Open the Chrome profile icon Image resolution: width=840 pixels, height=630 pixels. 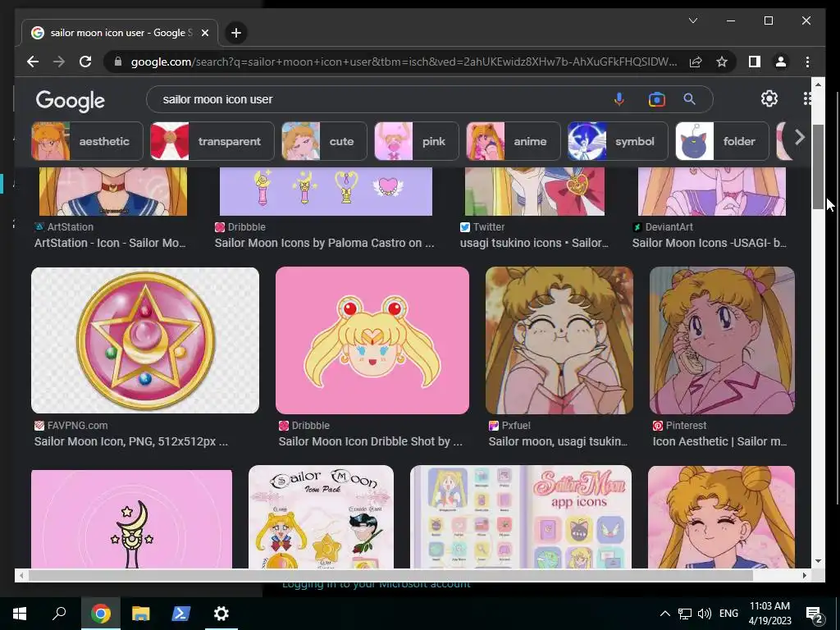781,62
